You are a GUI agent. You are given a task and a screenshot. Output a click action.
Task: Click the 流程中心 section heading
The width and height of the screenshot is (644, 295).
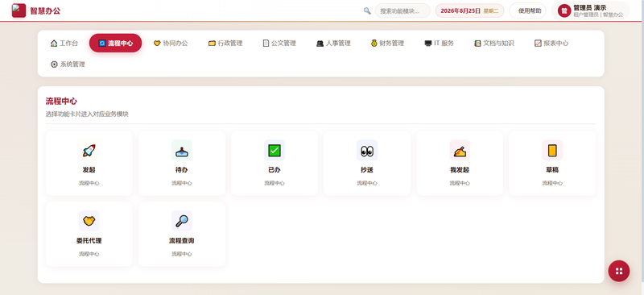[x=61, y=102]
